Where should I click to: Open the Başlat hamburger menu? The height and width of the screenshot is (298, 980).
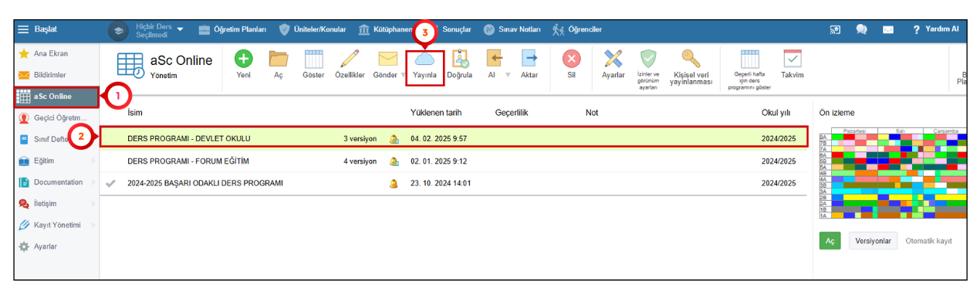click(23, 29)
